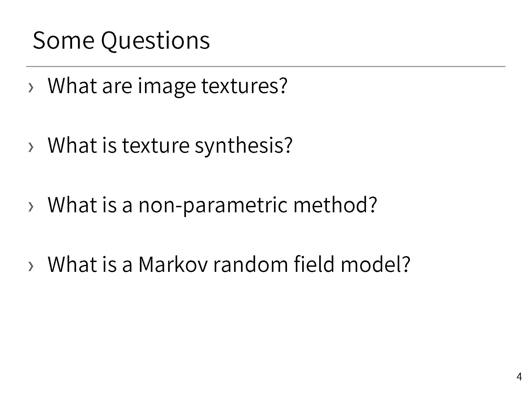Click the word "image" in the first bullet

point(167,87)
